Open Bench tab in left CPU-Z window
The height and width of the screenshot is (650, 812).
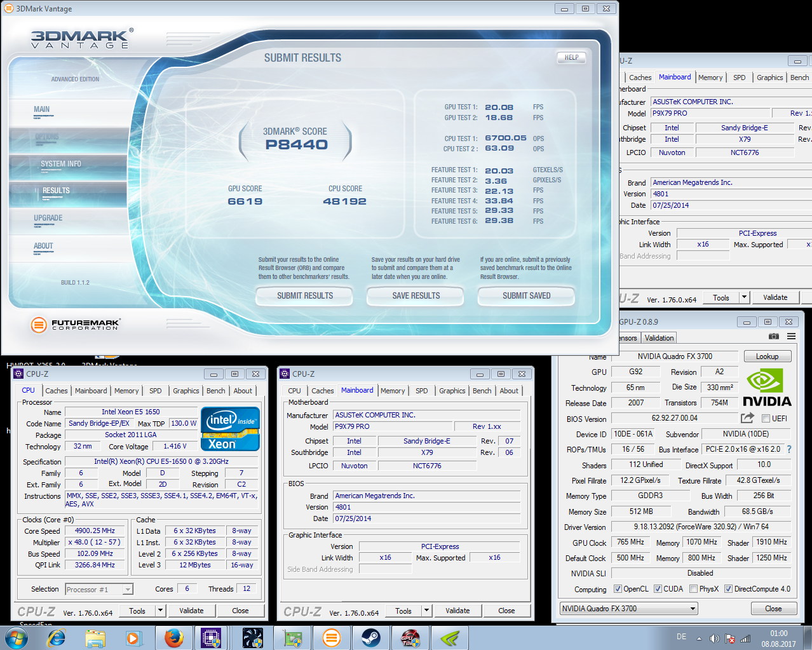coord(215,391)
